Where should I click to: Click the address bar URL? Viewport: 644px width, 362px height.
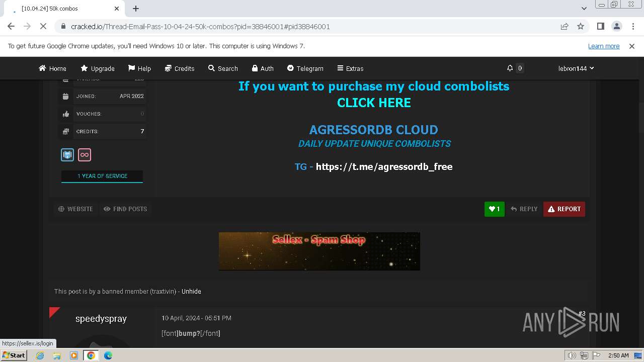200,27
